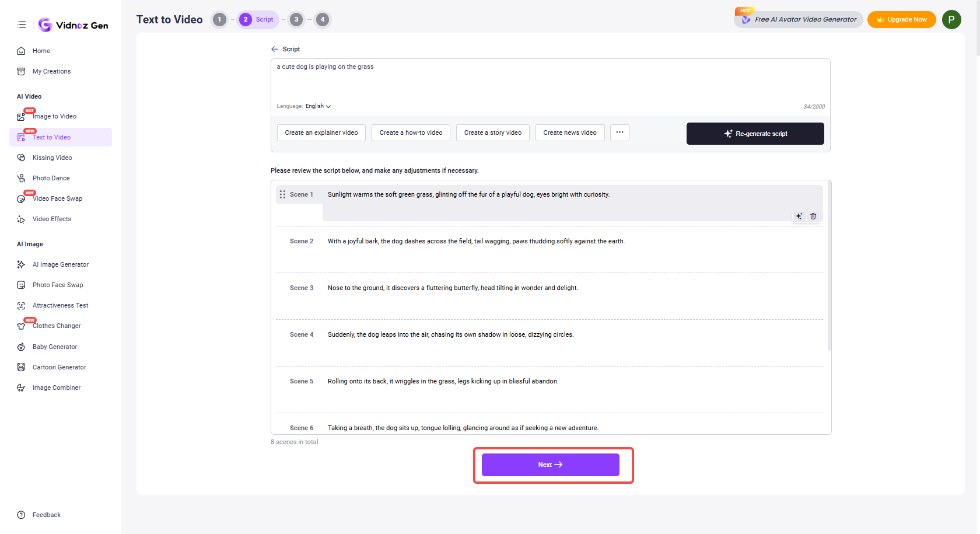Open Free AI Avatar Video Generator

pos(799,19)
